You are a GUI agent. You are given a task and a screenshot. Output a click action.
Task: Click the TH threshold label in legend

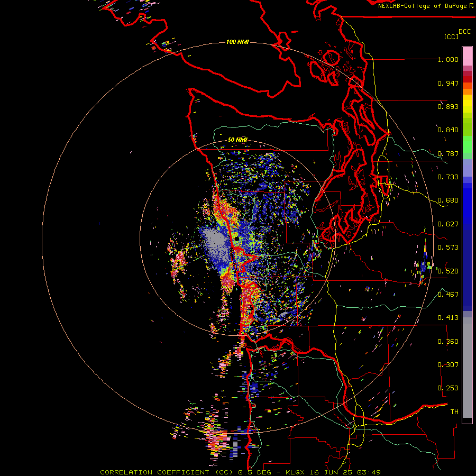click(454, 412)
